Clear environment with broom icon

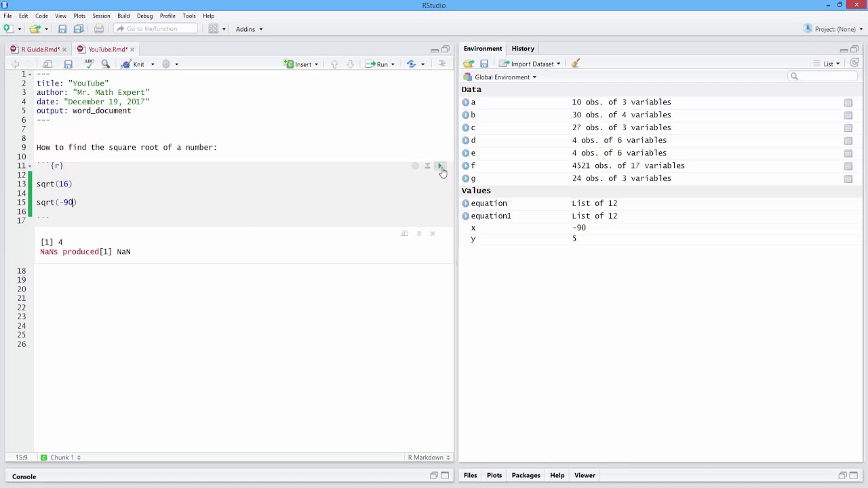coord(575,64)
